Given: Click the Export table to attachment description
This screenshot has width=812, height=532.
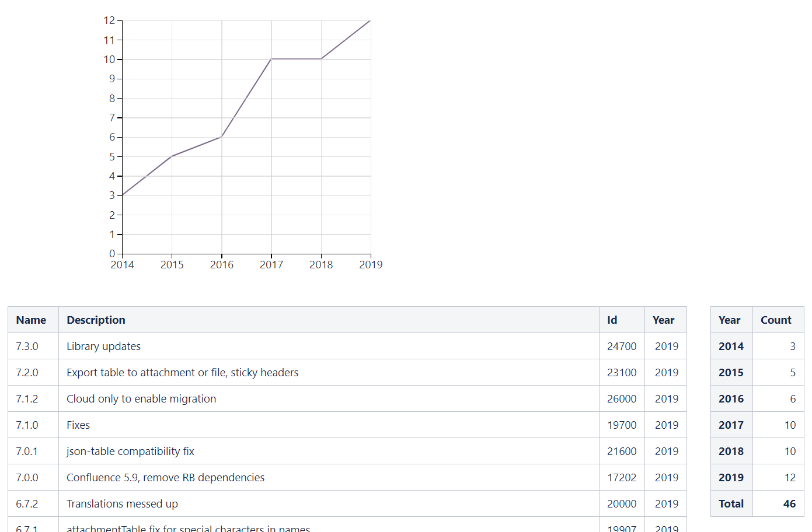Looking at the screenshot, I should click(182, 372).
